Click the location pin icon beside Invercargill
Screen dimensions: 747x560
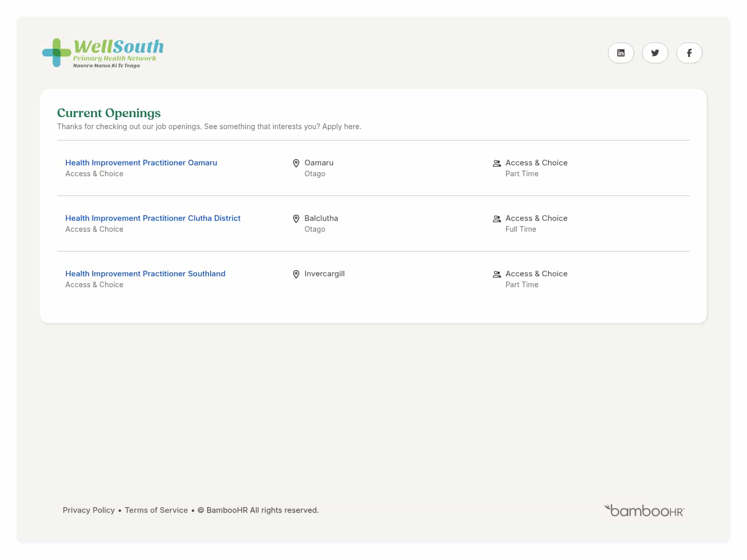click(x=296, y=274)
